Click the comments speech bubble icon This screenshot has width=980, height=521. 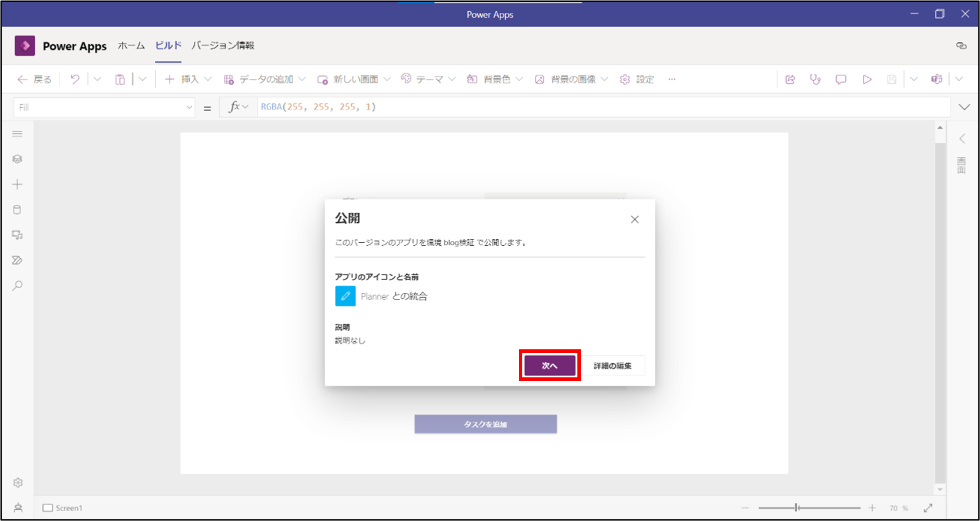841,79
